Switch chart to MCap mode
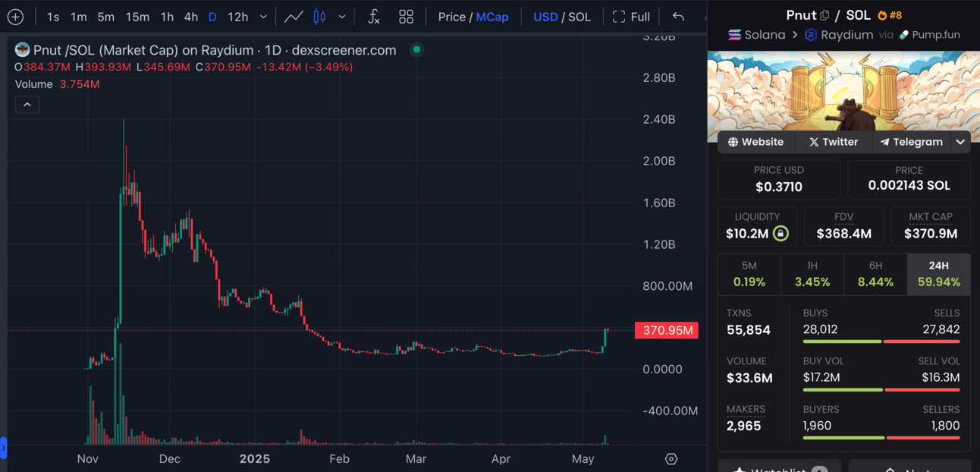 (x=492, y=17)
